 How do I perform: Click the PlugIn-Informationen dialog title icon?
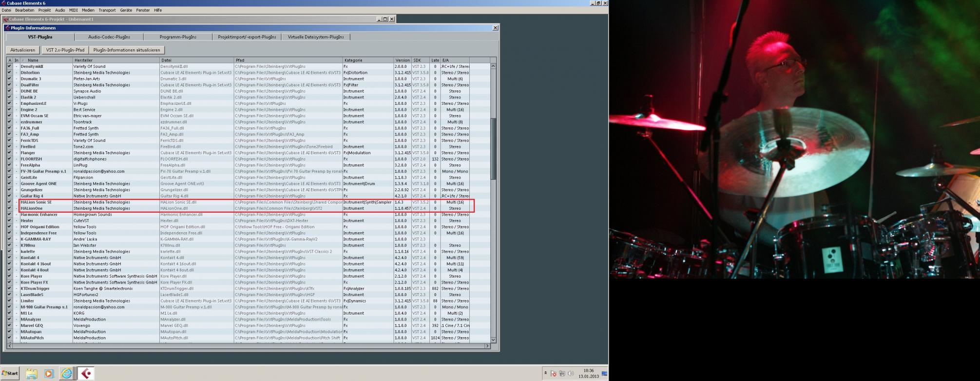tap(7, 28)
